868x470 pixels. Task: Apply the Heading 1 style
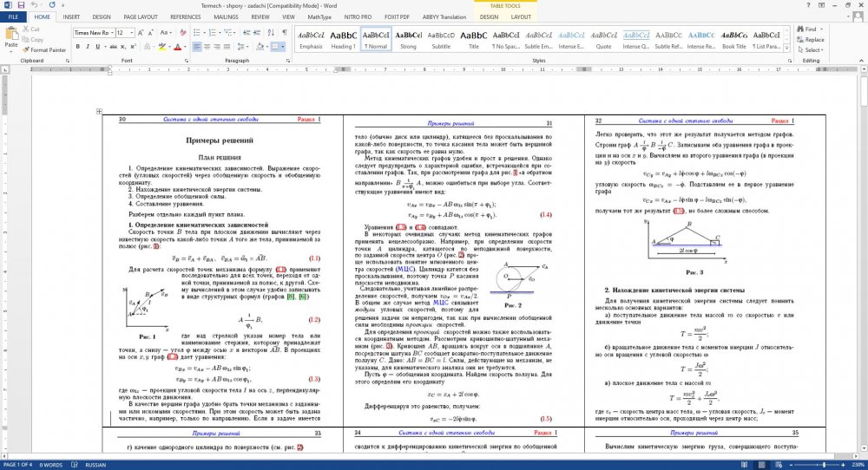(x=343, y=40)
